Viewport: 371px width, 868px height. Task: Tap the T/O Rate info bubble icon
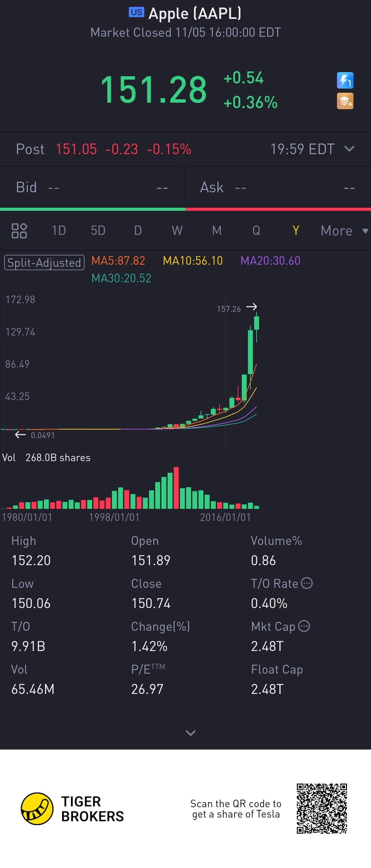pos(307,583)
